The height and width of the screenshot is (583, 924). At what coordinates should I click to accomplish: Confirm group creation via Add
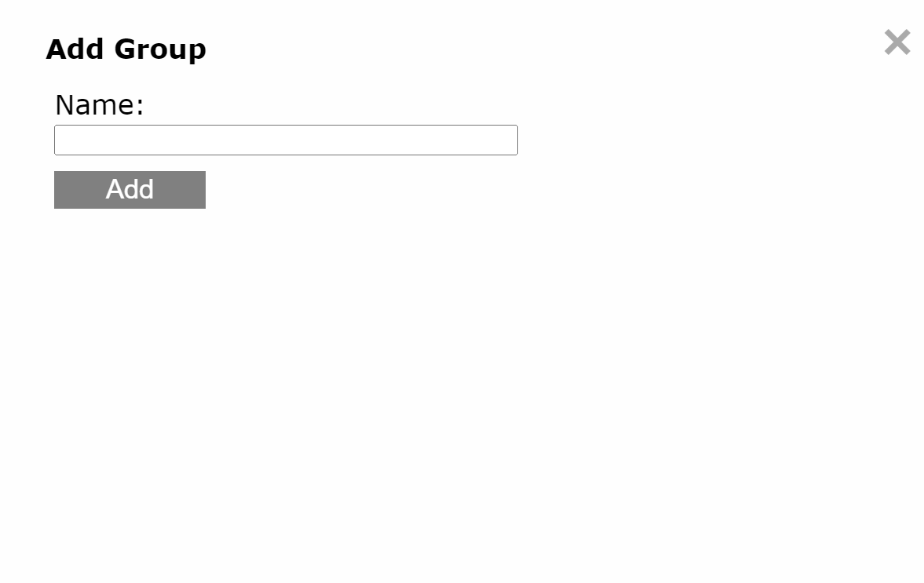tap(130, 190)
